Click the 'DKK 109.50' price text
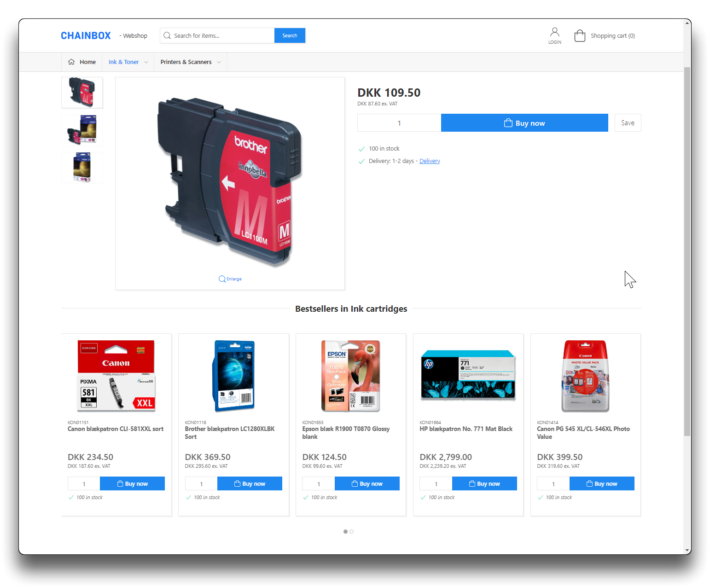 pos(389,93)
